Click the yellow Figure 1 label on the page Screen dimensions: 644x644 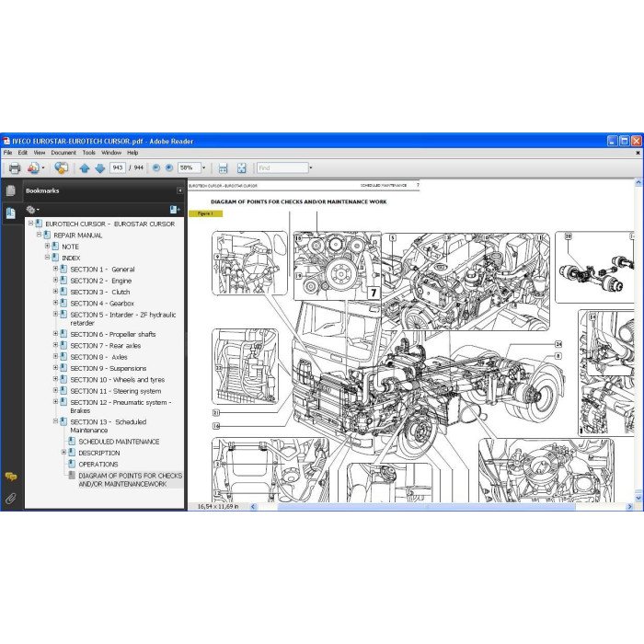point(205,213)
